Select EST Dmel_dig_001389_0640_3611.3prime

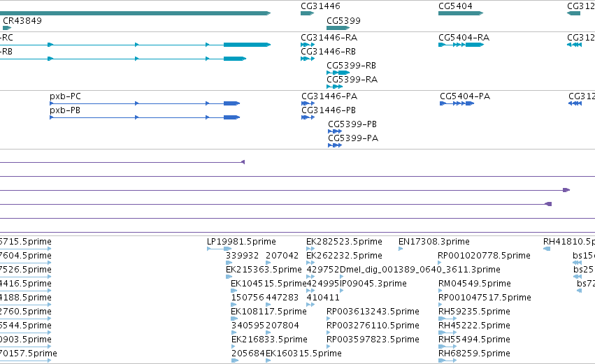coord(420,270)
